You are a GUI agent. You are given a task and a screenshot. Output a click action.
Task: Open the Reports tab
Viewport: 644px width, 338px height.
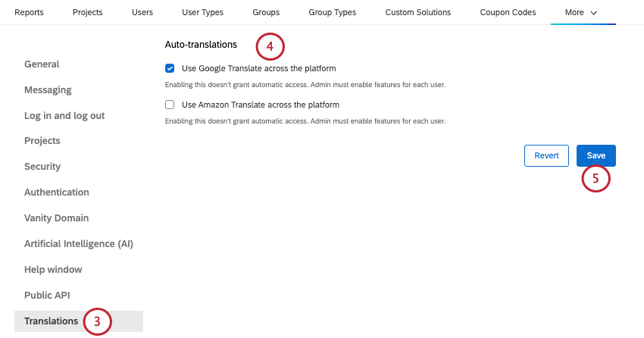(29, 13)
